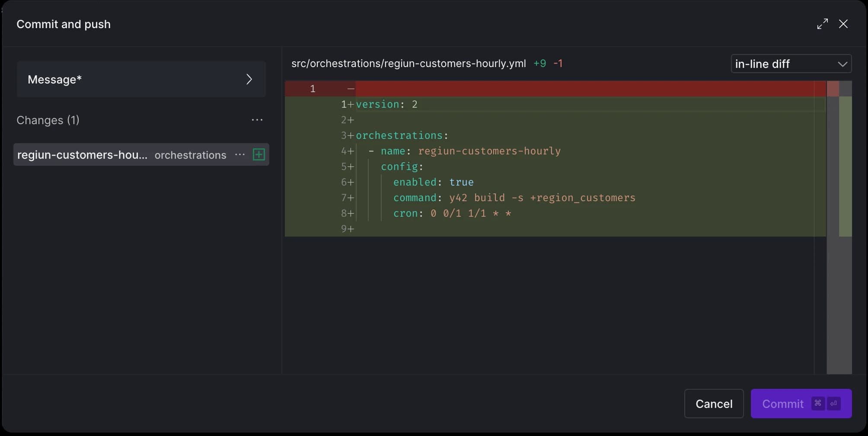
Task: Click the 'command: y42 build' line
Action: point(555,198)
